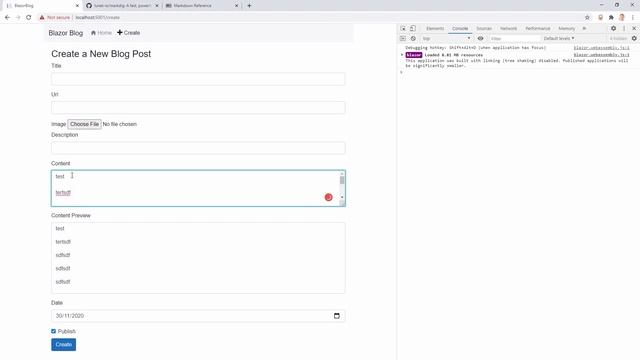Open second blazor.webassembly.js source link
640x360 pixels.
click(x=601, y=55)
